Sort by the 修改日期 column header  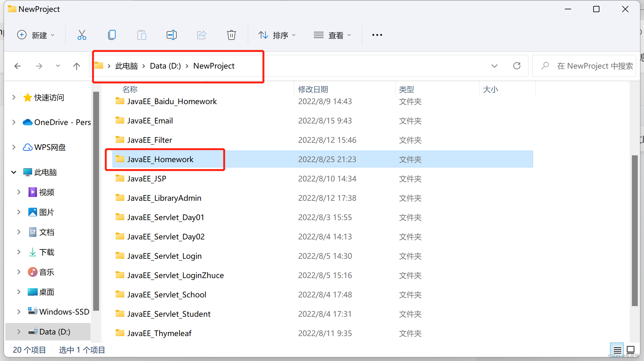pos(313,89)
